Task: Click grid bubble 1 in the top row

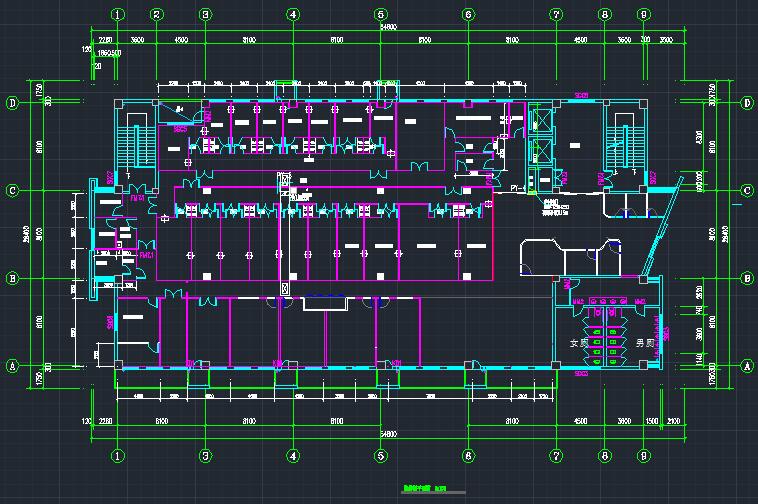Action: tap(118, 15)
